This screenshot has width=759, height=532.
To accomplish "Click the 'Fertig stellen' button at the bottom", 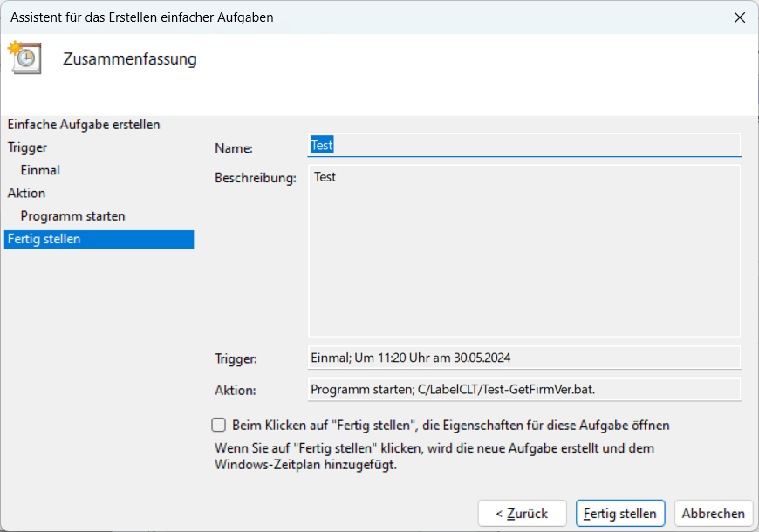I will pos(619,514).
